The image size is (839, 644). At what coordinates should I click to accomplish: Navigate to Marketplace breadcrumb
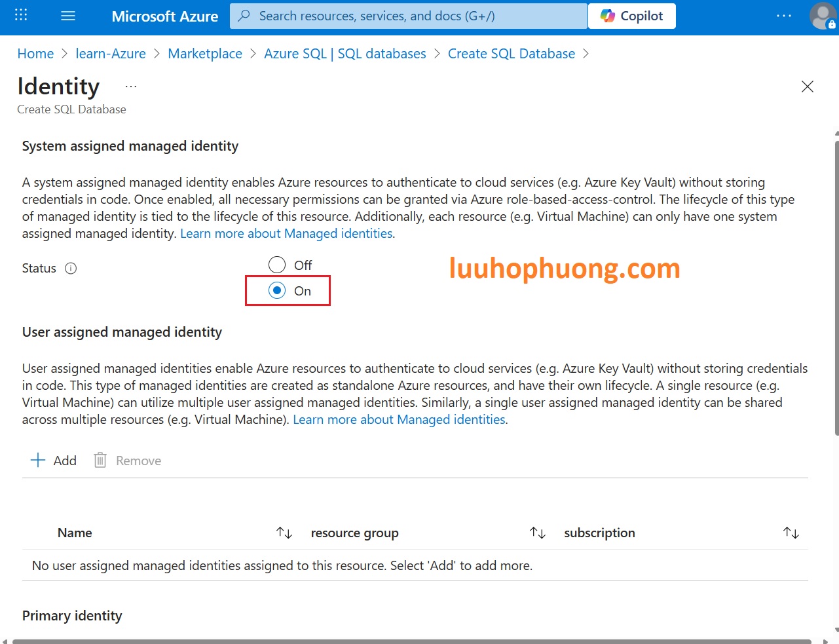click(x=204, y=54)
